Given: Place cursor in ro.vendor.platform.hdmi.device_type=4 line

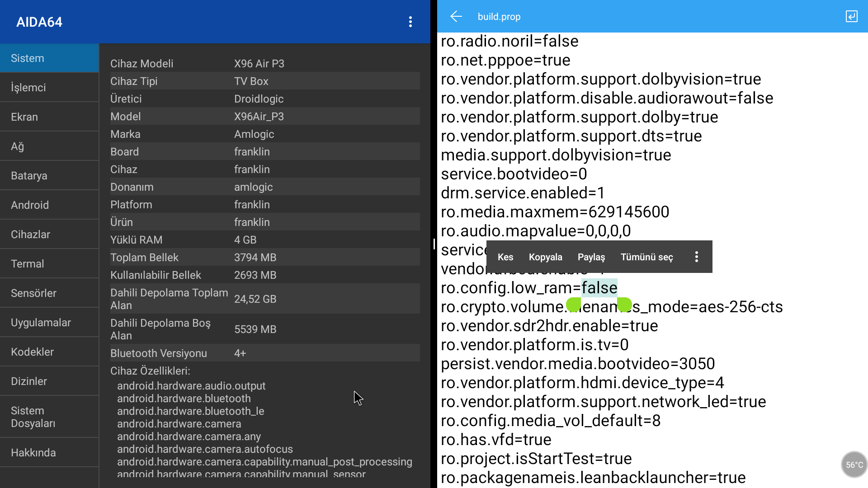Looking at the screenshot, I should pos(582,383).
